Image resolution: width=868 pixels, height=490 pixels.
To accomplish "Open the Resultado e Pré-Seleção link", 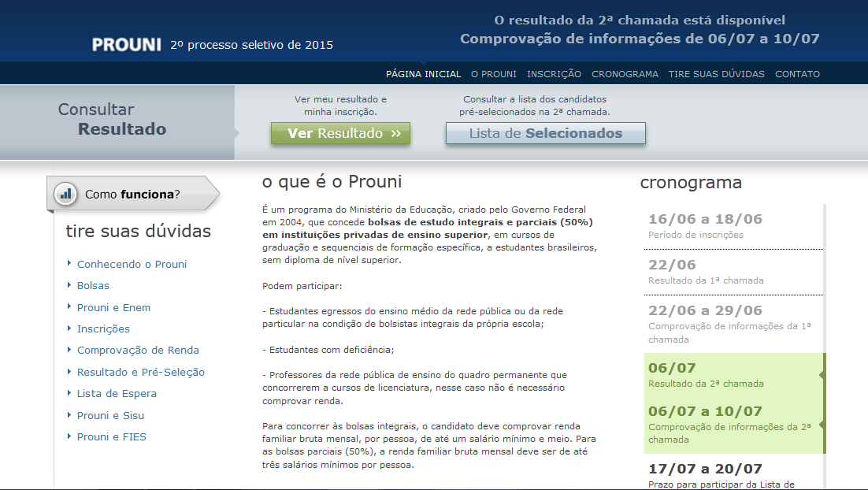I will tap(140, 373).
